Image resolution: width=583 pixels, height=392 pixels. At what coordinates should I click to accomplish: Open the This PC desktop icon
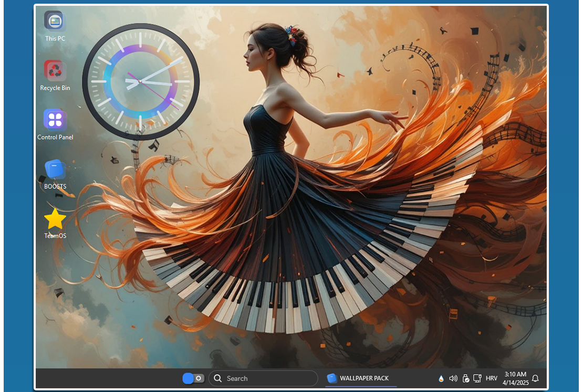pyautogui.click(x=55, y=22)
